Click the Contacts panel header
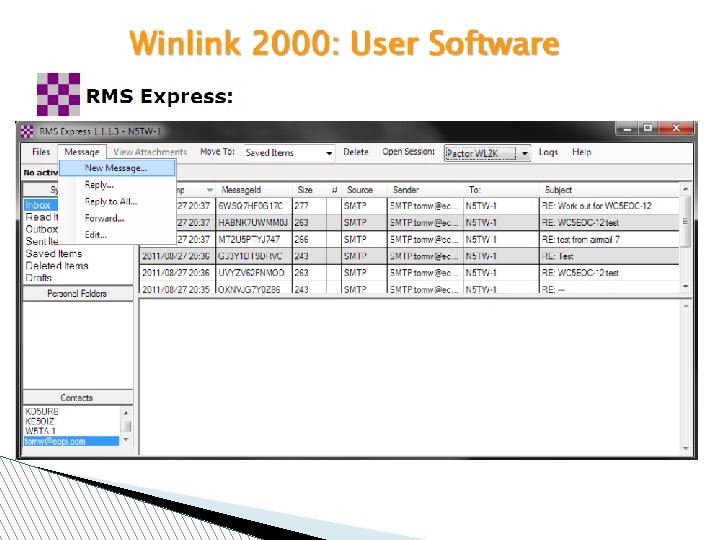This screenshot has height=540, width=720. 78,398
